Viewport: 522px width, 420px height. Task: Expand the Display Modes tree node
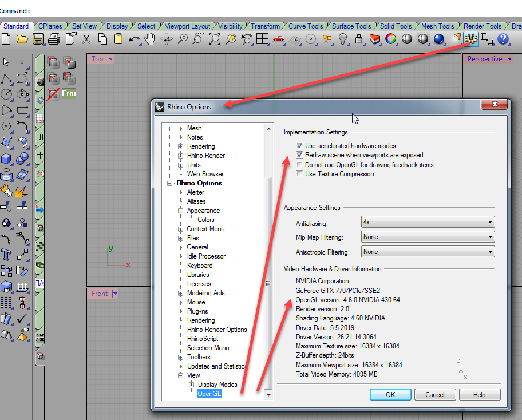[x=192, y=385]
